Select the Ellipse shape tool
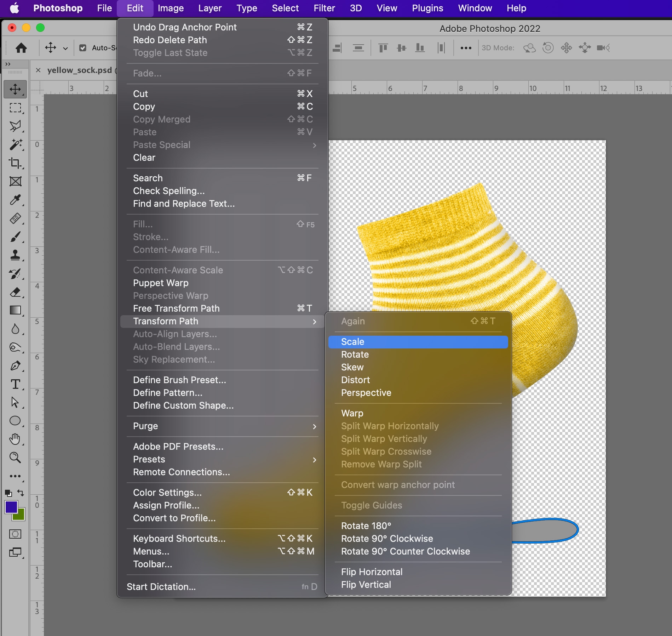The height and width of the screenshot is (636, 672). 15,421
